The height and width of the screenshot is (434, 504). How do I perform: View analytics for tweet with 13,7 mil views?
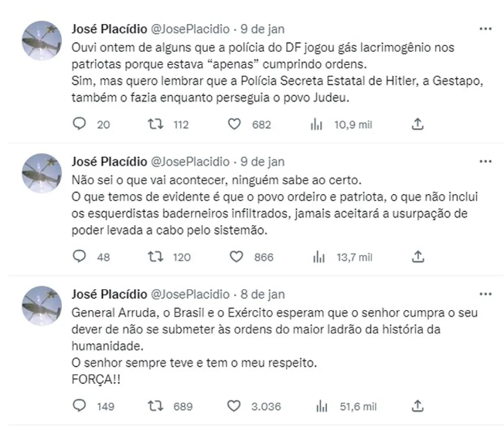[316, 256]
